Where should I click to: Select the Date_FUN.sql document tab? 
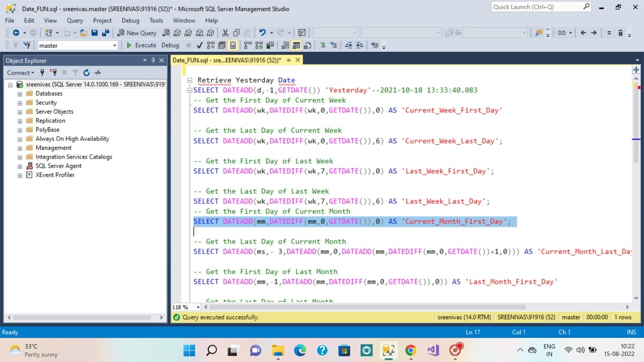point(226,60)
